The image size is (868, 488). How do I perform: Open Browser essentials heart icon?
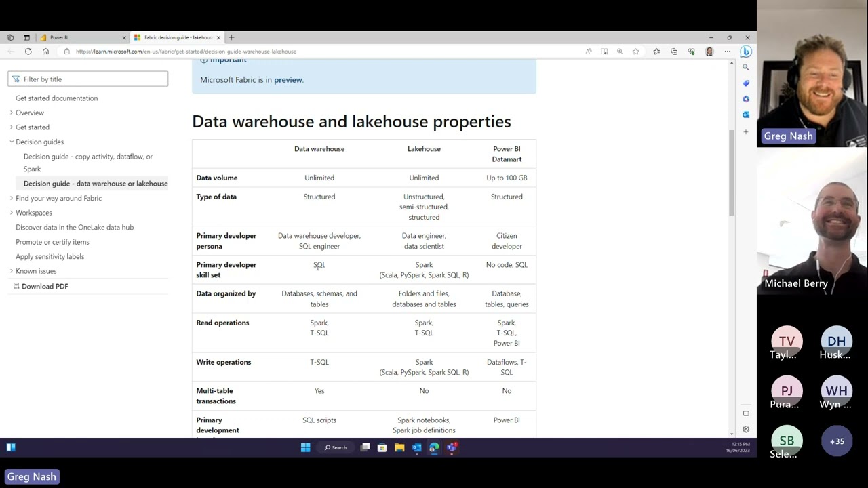coord(692,52)
